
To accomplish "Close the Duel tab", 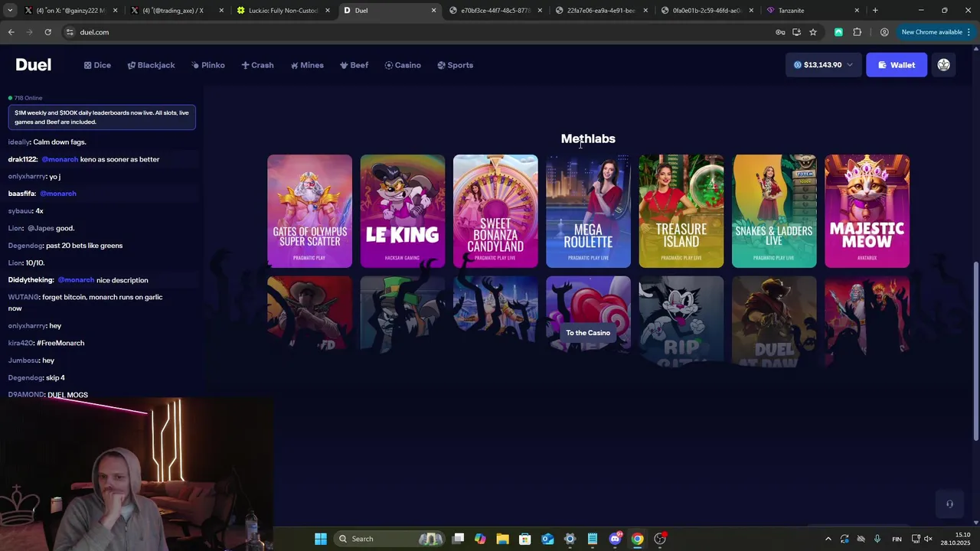I will pyautogui.click(x=433, y=11).
